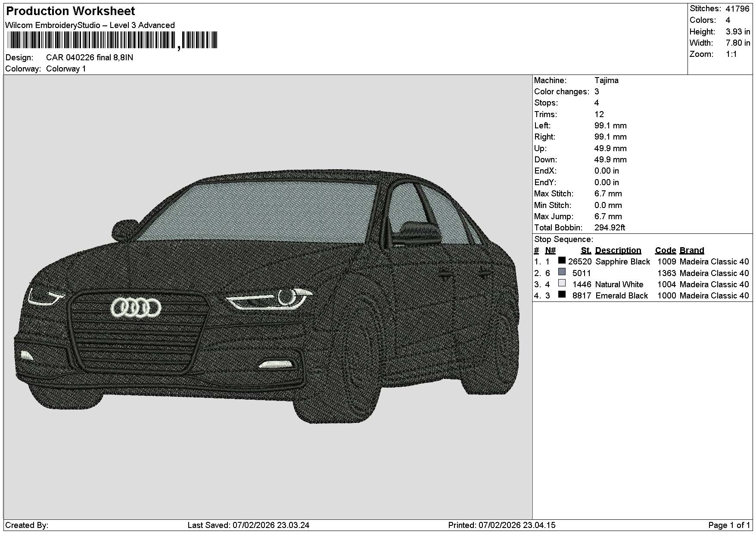Select the height value 3.93 in
Image resolution: width=756 pixels, height=534 pixels.
(738, 31)
